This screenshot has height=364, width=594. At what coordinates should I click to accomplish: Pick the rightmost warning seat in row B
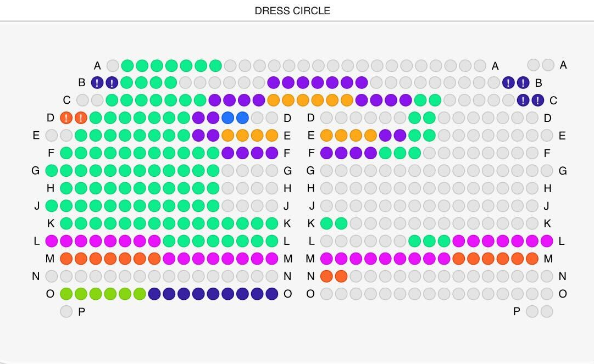(523, 83)
